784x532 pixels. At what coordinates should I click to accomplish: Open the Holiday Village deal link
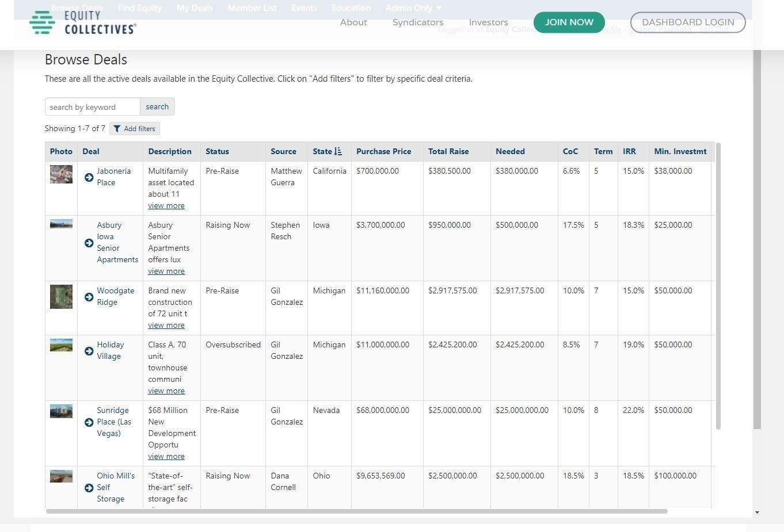(110, 350)
